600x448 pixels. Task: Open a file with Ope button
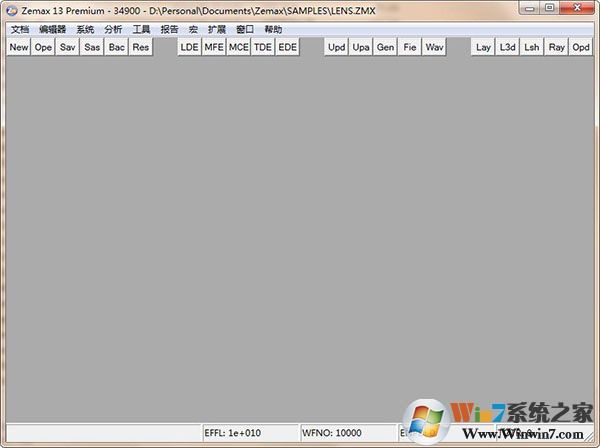[43, 47]
